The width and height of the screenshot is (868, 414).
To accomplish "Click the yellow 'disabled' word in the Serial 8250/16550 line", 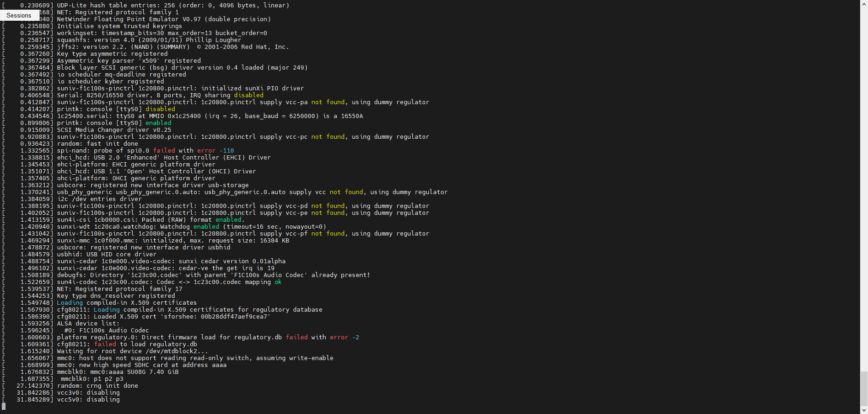I will pos(249,95).
